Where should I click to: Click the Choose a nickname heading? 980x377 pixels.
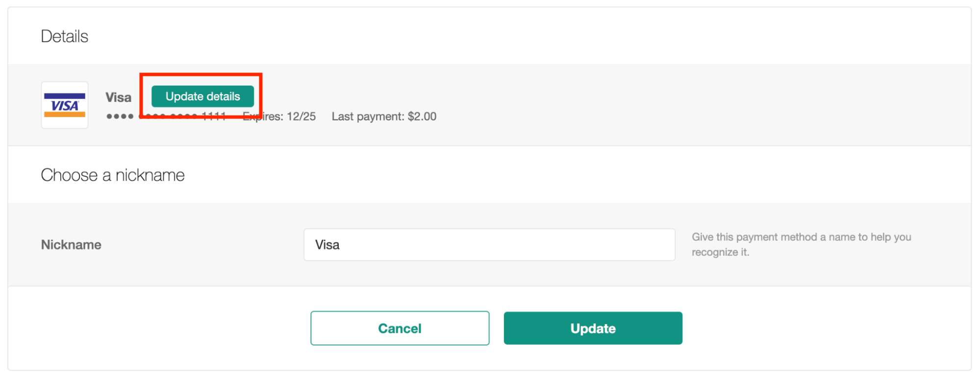point(112,175)
